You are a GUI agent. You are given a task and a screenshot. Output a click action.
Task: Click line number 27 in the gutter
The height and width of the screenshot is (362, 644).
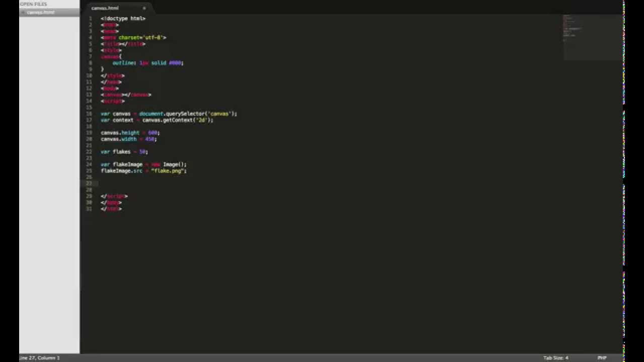(x=89, y=184)
